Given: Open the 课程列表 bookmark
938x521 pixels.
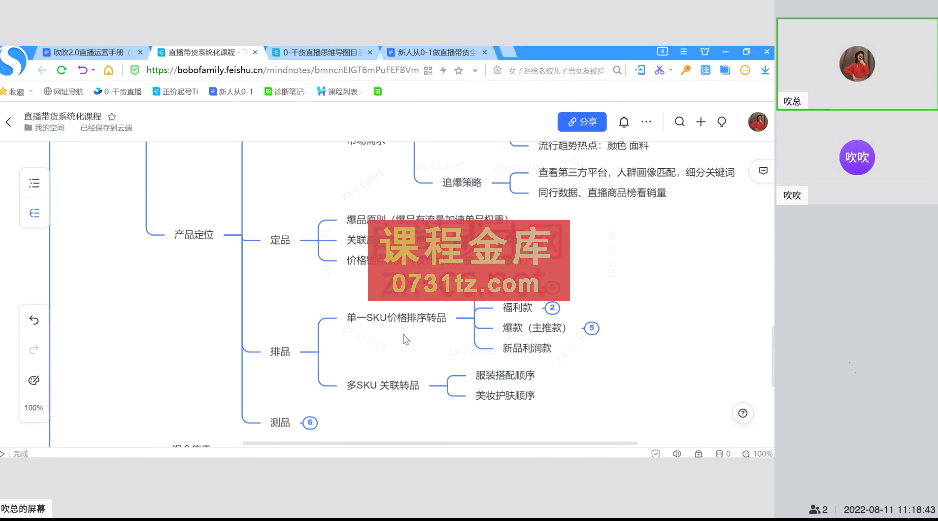Looking at the screenshot, I should (339, 92).
